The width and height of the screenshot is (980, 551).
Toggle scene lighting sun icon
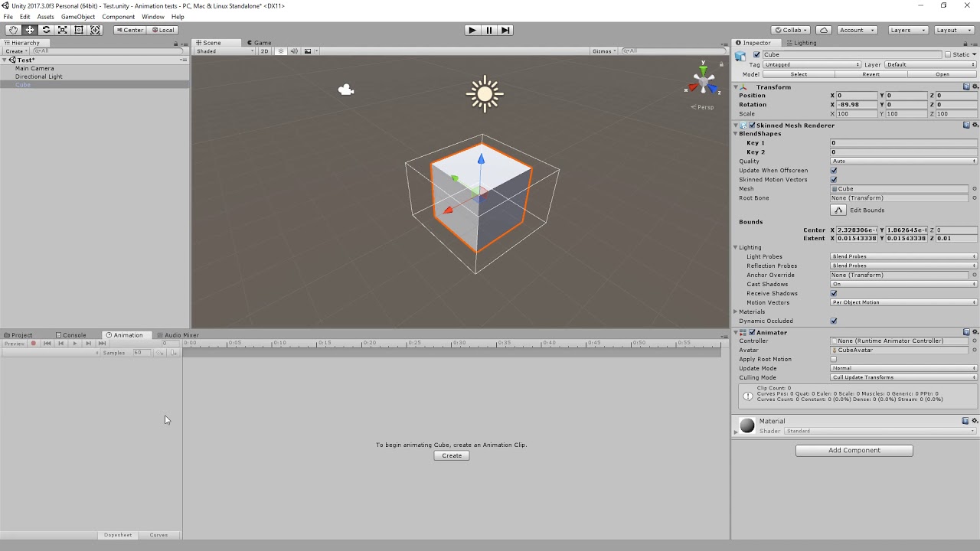pyautogui.click(x=281, y=51)
